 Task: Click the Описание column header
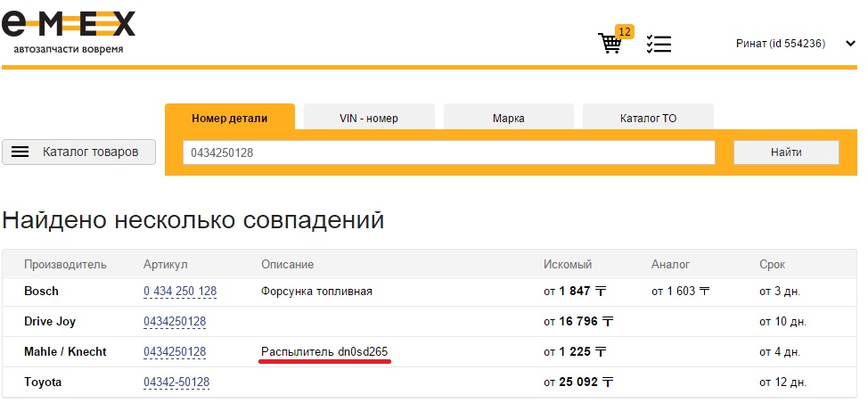[x=287, y=265]
